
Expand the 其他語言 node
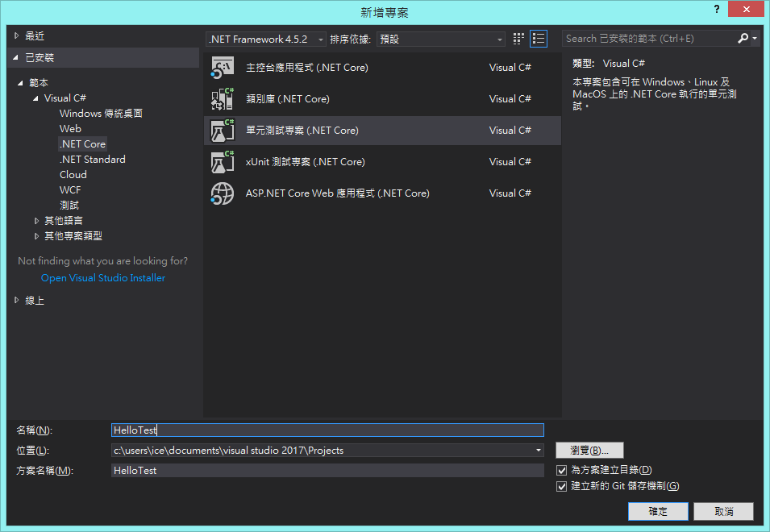click(36, 221)
